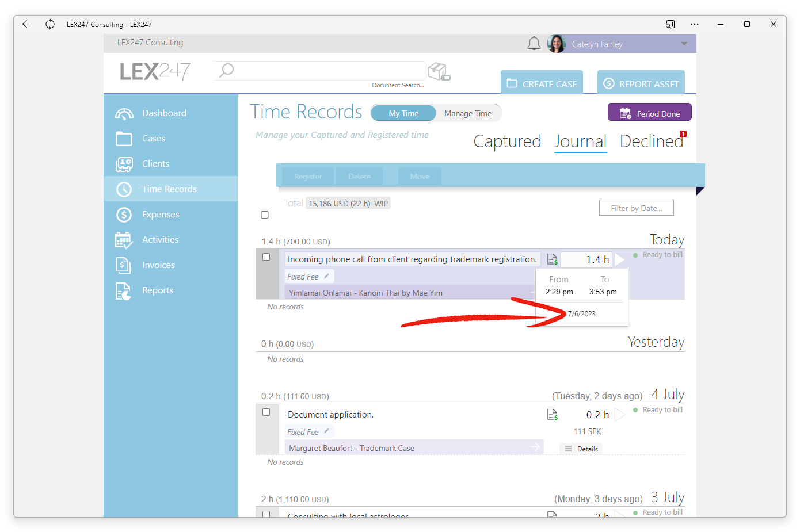800x532 pixels.
Task: Click the To time 3:53 pm
Action: [x=603, y=292]
